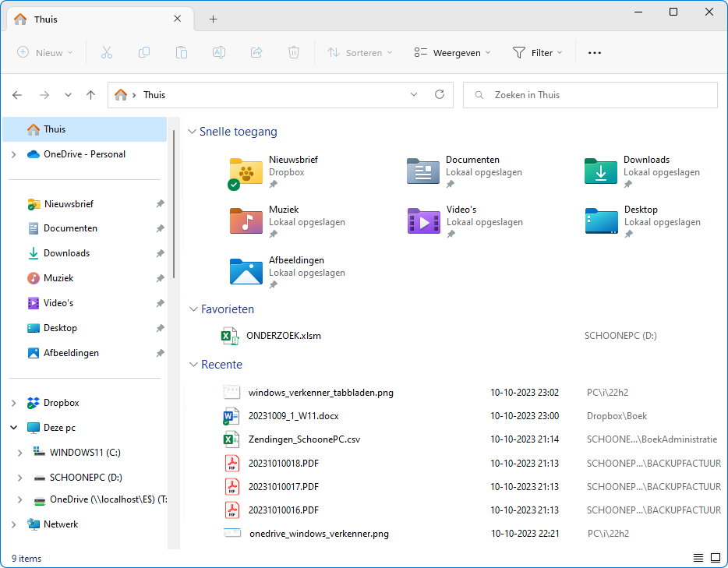Image resolution: width=728 pixels, height=568 pixels.
Task: Open the Weergeven dropdown
Action: coord(452,52)
